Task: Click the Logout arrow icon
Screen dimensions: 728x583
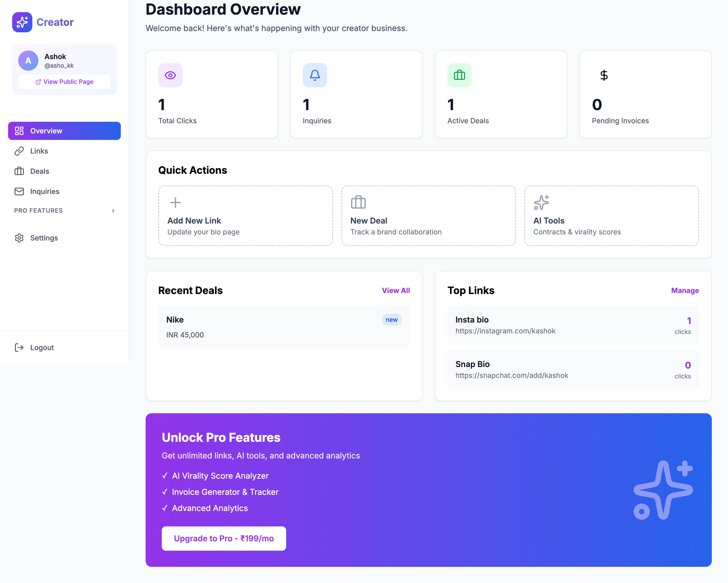Action: click(19, 347)
